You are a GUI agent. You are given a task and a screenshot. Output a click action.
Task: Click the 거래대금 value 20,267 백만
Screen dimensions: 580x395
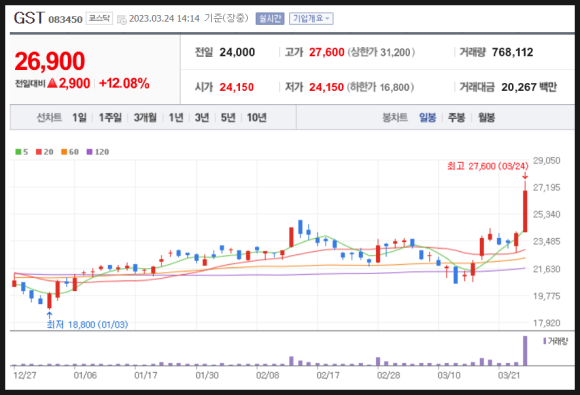tap(529, 87)
